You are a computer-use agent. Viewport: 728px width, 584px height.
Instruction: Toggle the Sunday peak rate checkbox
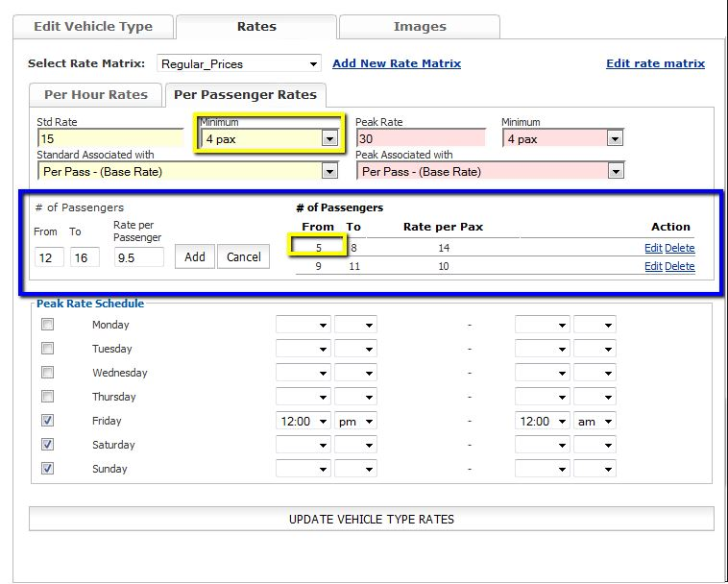(47, 469)
